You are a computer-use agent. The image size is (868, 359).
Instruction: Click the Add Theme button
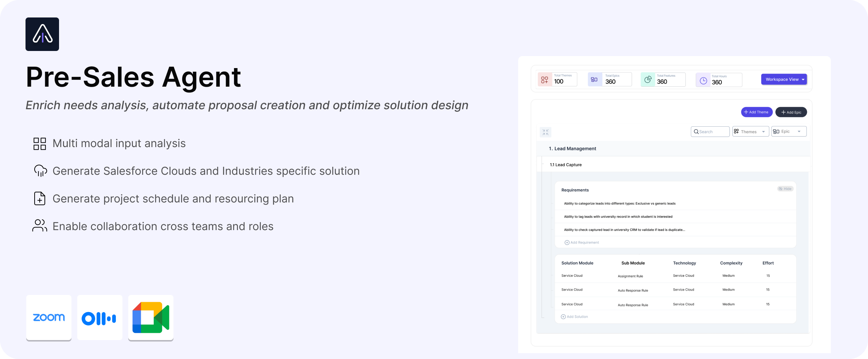[x=756, y=112]
